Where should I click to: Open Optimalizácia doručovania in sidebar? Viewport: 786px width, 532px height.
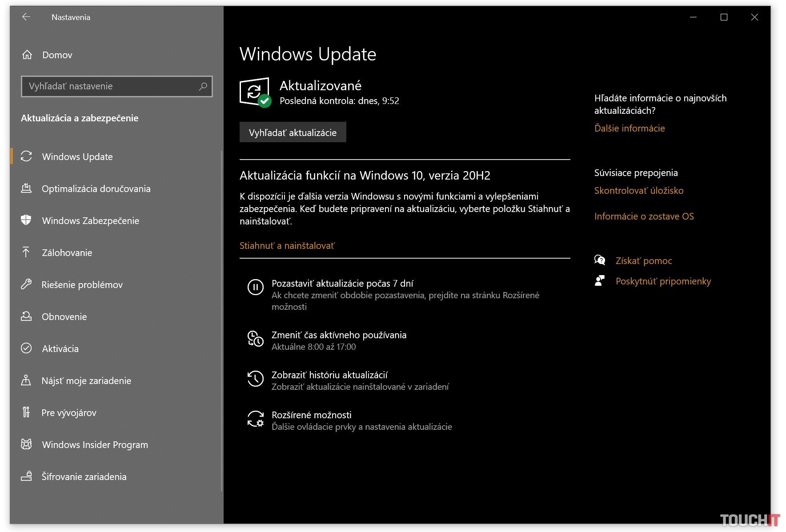(96, 189)
